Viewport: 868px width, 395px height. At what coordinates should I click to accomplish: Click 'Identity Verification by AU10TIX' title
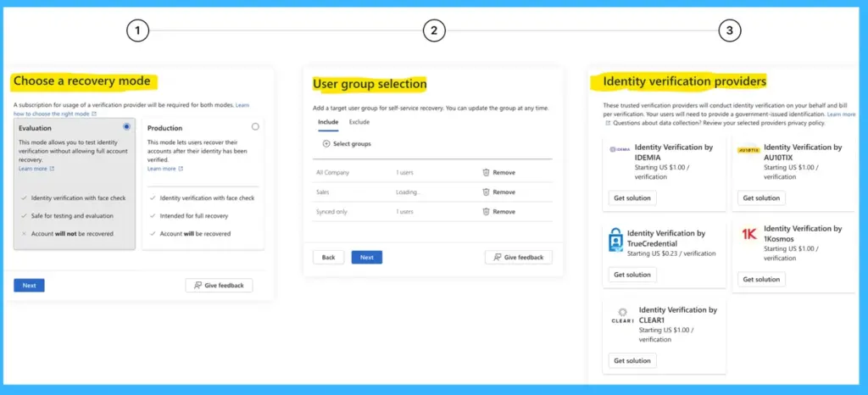click(x=804, y=152)
